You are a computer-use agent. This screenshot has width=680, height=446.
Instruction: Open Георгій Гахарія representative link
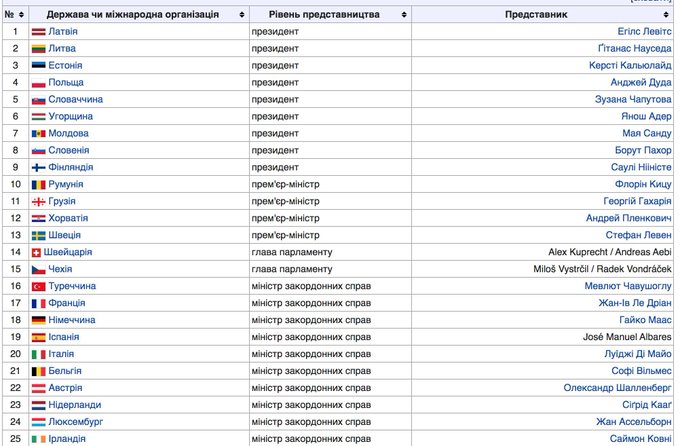[x=638, y=201]
